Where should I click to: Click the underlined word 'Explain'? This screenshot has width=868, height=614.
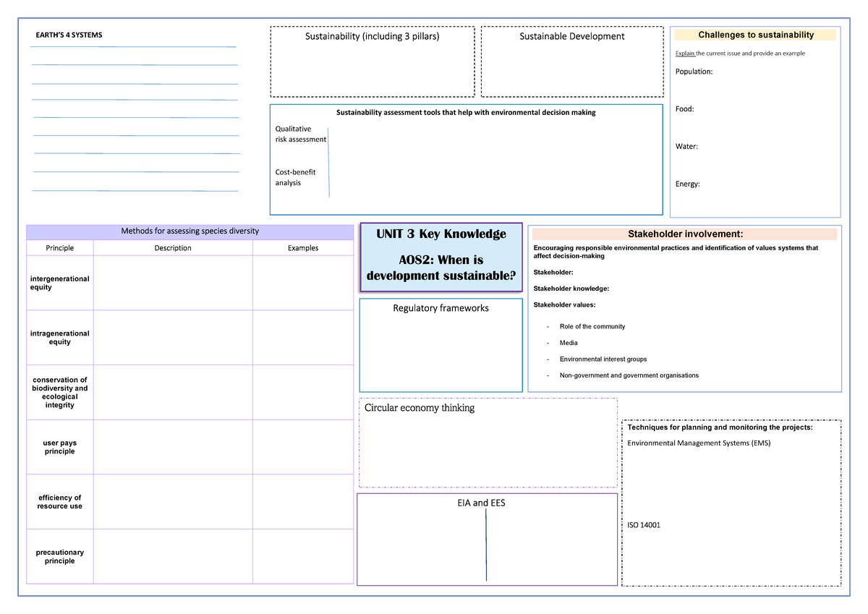click(x=685, y=53)
